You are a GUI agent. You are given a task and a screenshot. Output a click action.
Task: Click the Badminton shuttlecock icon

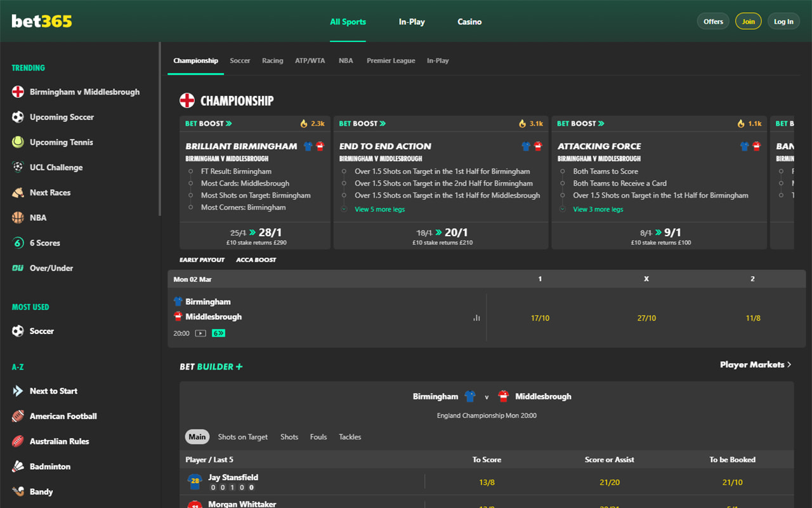pos(18,467)
